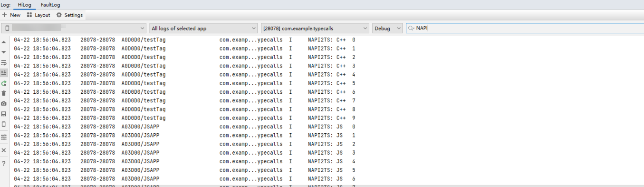The width and height of the screenshot is (644, 187).
Task: Open the com.example.typecalls process dropdown
Action: [x=315, y=29]
